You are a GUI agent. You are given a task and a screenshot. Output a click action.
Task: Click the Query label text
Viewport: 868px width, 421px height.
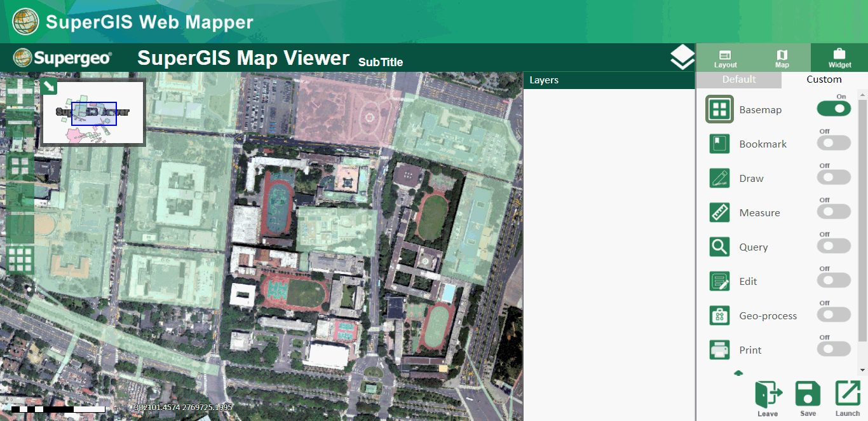coord(754,247)
